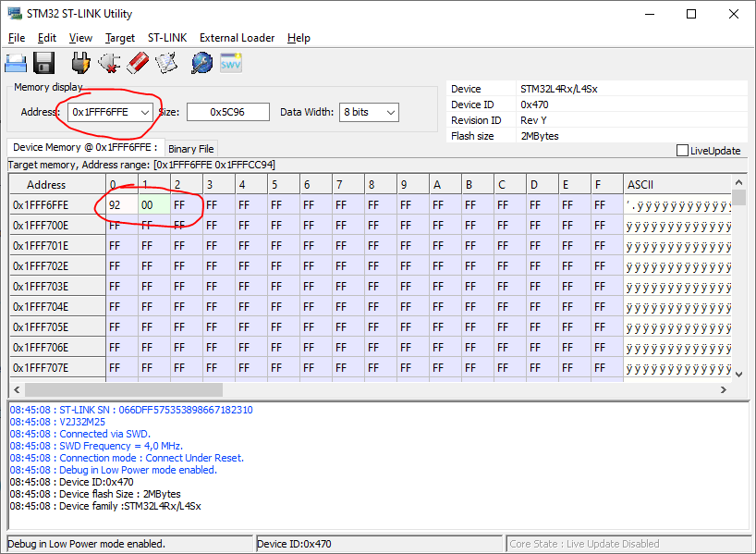Click row address 0x1FFF703E

pyautogui.click(x=57, y=286)
